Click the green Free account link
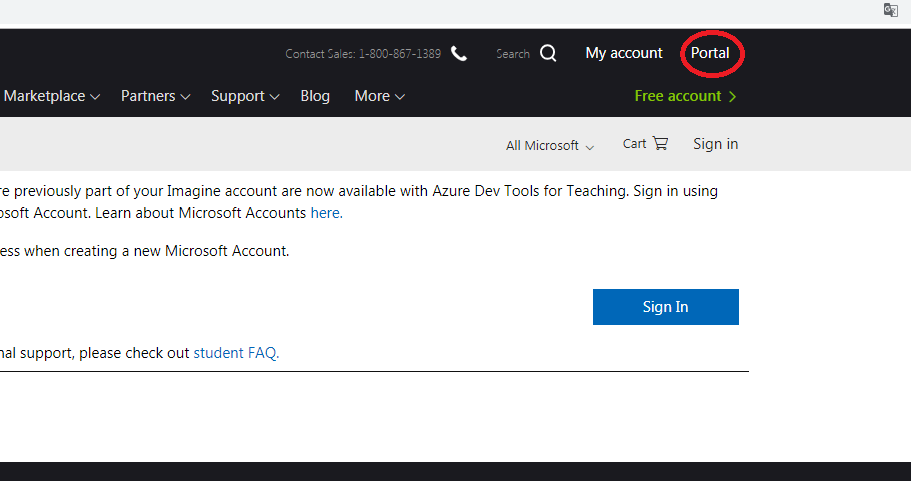The width and height of the screenshot is (911, 481). (x=677, y=97)
